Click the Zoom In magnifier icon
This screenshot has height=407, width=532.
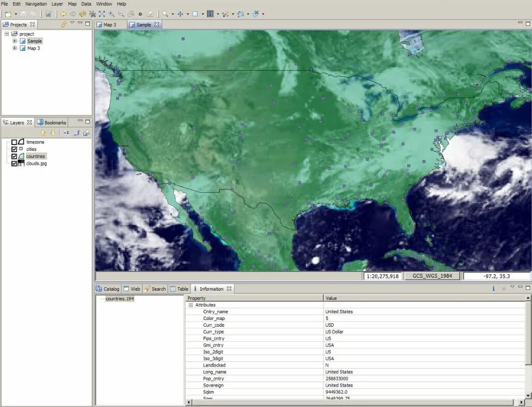(111, 14)
